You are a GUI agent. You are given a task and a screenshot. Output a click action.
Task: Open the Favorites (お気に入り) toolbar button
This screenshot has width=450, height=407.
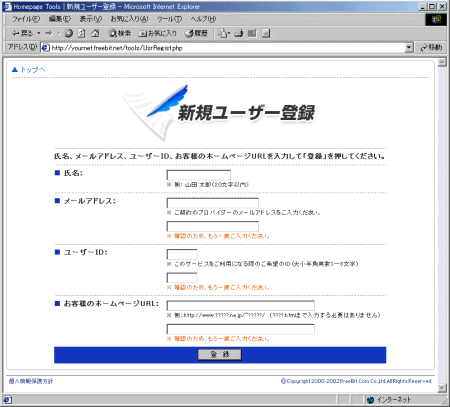(158, 33)
